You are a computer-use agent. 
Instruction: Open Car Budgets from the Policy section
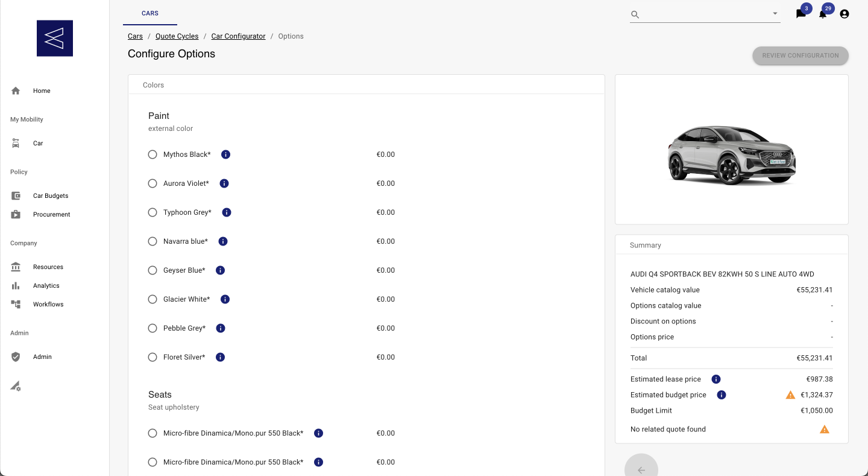(x=15, y=195)
